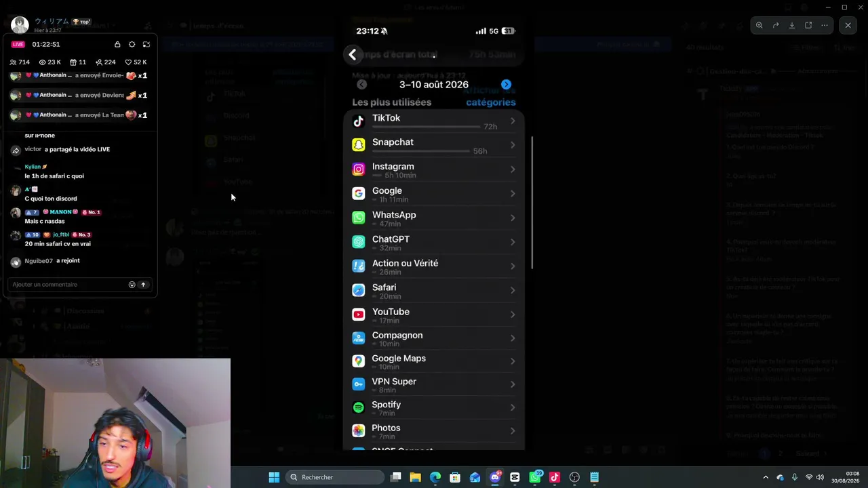Click the 714 viewers people counter
Screen dimensions: 868x488
[20, 62]
